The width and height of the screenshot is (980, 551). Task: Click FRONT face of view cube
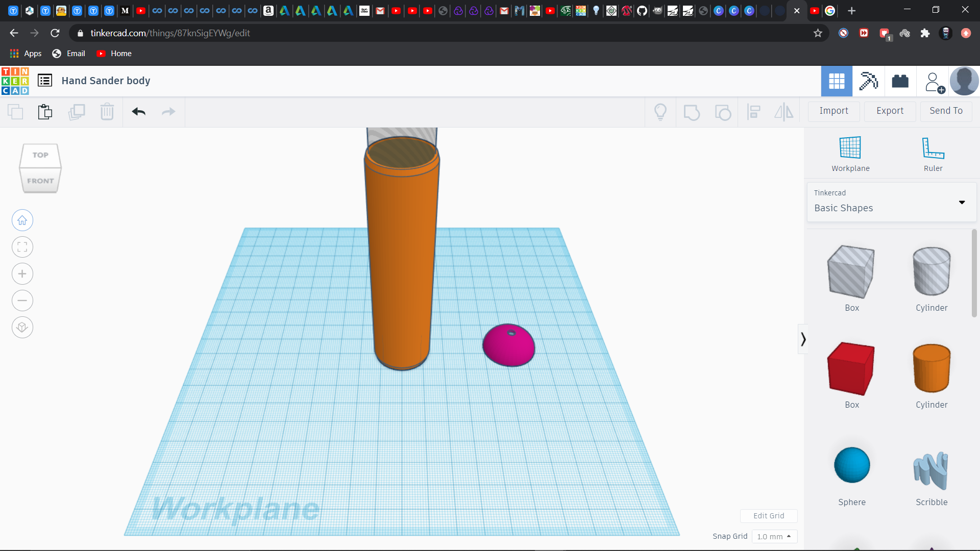click(40, 181)
